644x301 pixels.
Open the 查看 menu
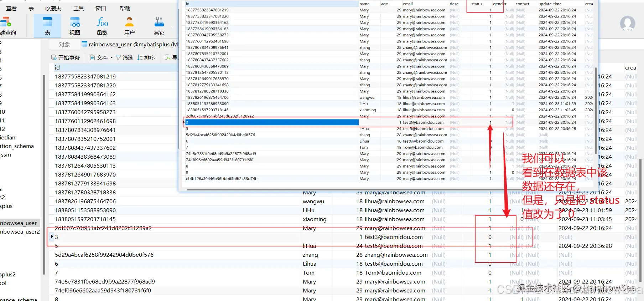click(11, 8)
